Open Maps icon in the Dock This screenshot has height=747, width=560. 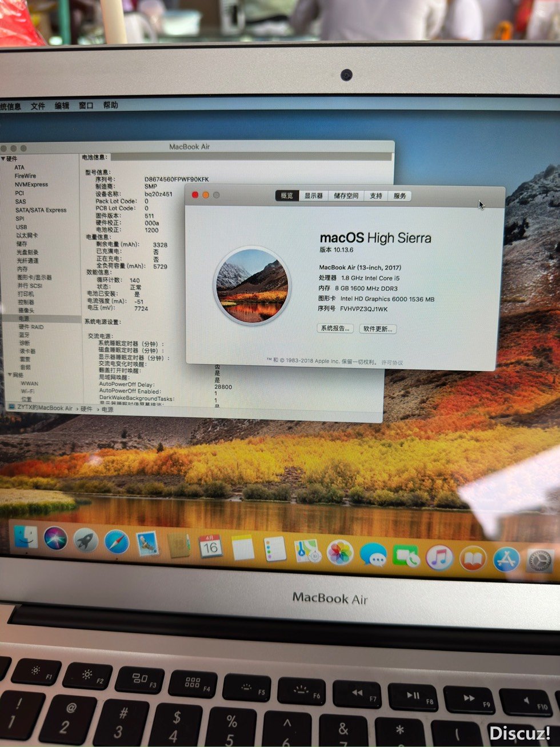tap(307, 552)
